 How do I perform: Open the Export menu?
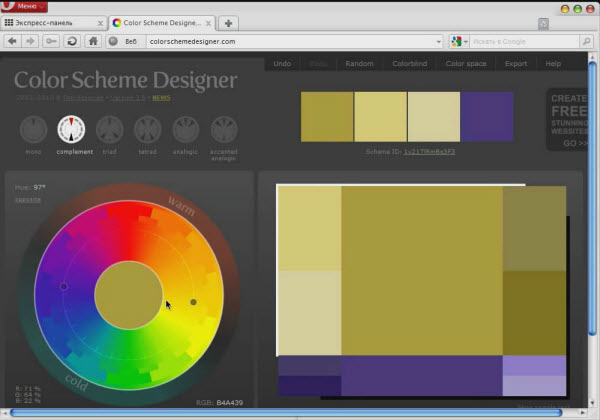(515, 63)
